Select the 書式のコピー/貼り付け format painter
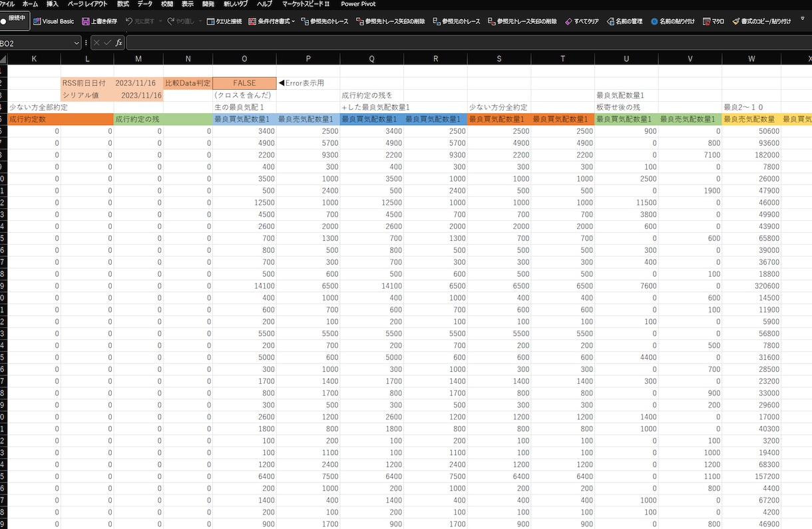Screen dimensions: 812x529 click(x=761, y=21)
